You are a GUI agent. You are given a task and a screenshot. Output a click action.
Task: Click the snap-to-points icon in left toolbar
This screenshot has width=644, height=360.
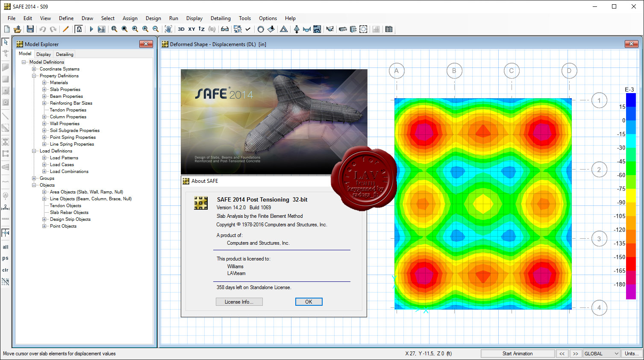tap(6, 233)
